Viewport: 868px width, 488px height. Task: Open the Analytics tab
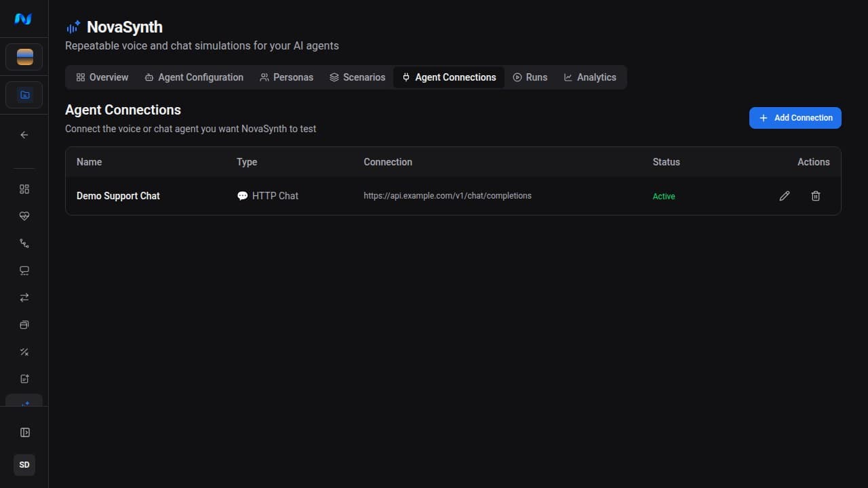pos(590,77)
